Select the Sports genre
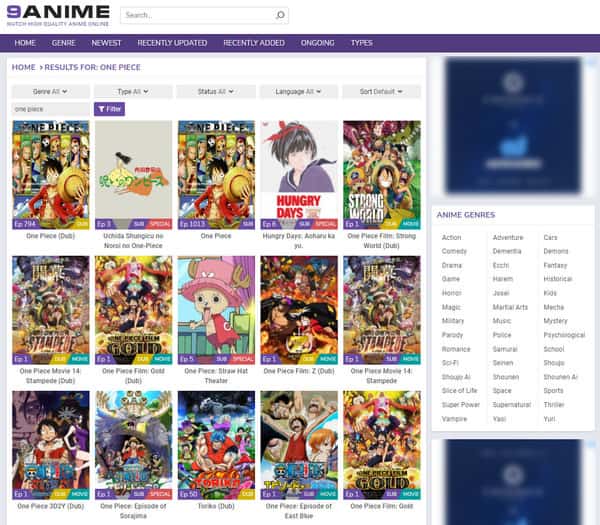This screenshot has height=525, width=600. (x=553, y=391)
